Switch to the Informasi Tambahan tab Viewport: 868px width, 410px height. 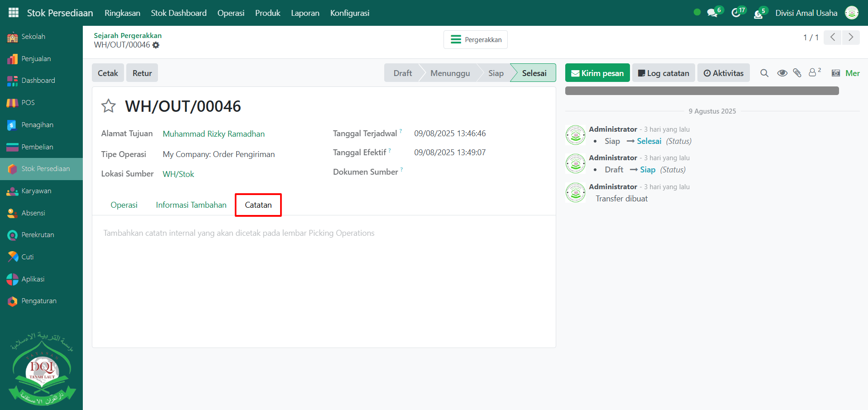191,205
